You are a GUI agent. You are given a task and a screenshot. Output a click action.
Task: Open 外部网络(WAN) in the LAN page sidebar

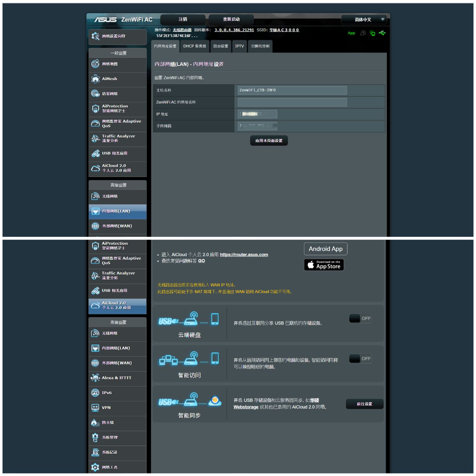(x=118, y=226)
